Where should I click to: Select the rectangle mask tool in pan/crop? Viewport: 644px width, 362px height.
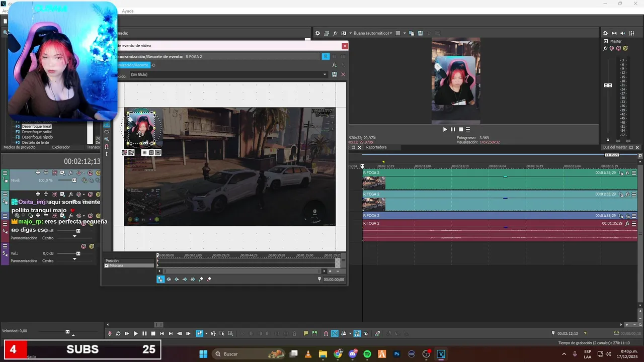click(x=106, y=125)
